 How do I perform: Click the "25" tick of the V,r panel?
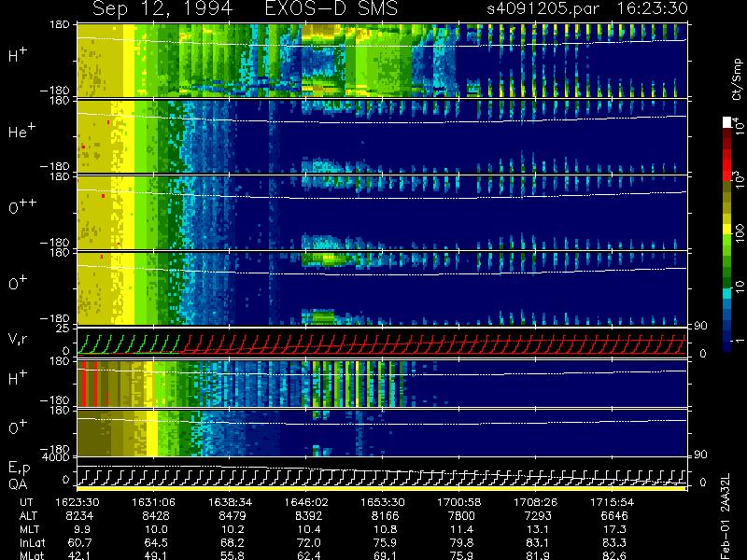click(x=64, y=329)
